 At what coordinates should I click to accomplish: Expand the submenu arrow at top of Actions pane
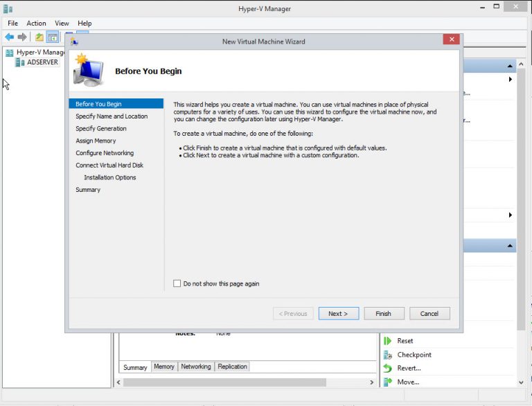click(x=511, y=79)
